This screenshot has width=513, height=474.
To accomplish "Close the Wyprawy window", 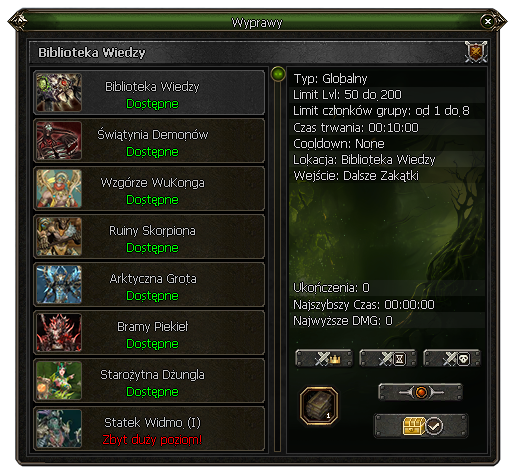I will [x=487, y=22].
